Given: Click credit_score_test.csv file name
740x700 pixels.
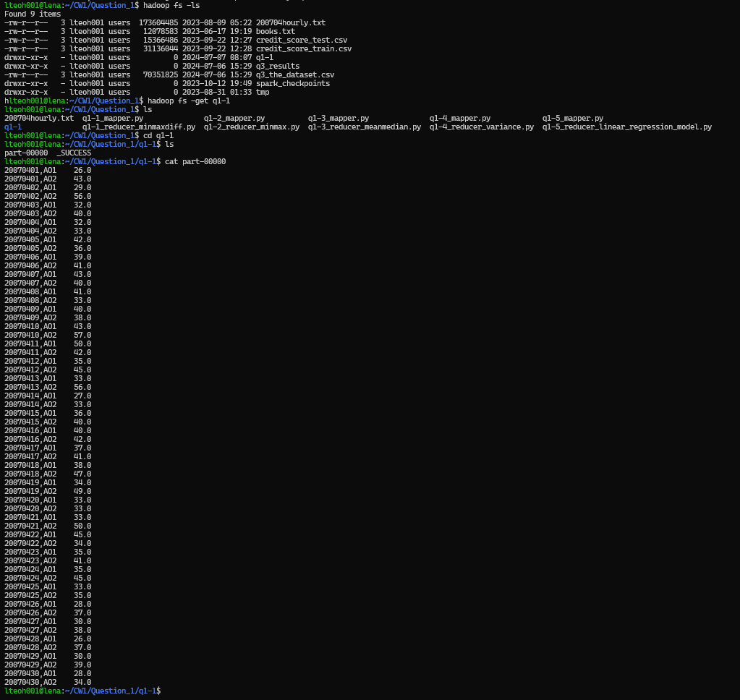Looking at the screenshot, I should point(302,40).
